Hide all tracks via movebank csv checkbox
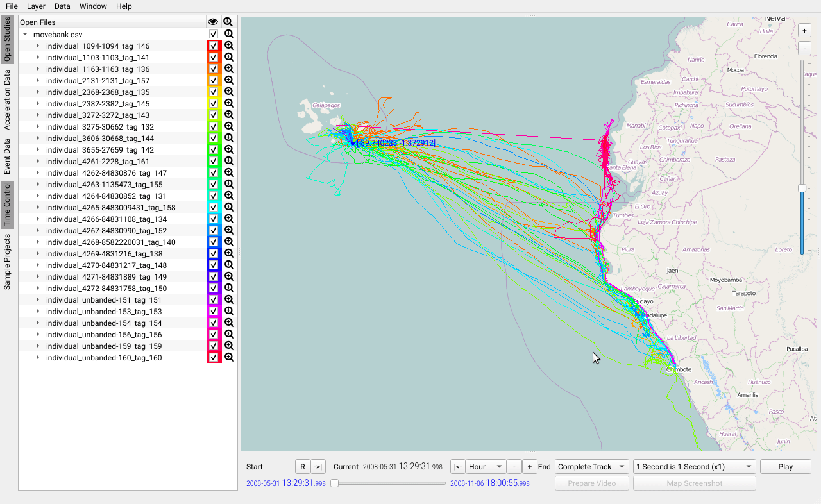This screenshot has width=821, height=504. pos(214,35)
